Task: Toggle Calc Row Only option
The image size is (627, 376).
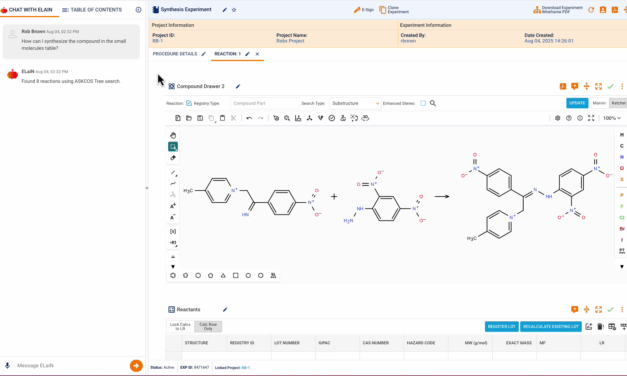Action: [208, 326]
